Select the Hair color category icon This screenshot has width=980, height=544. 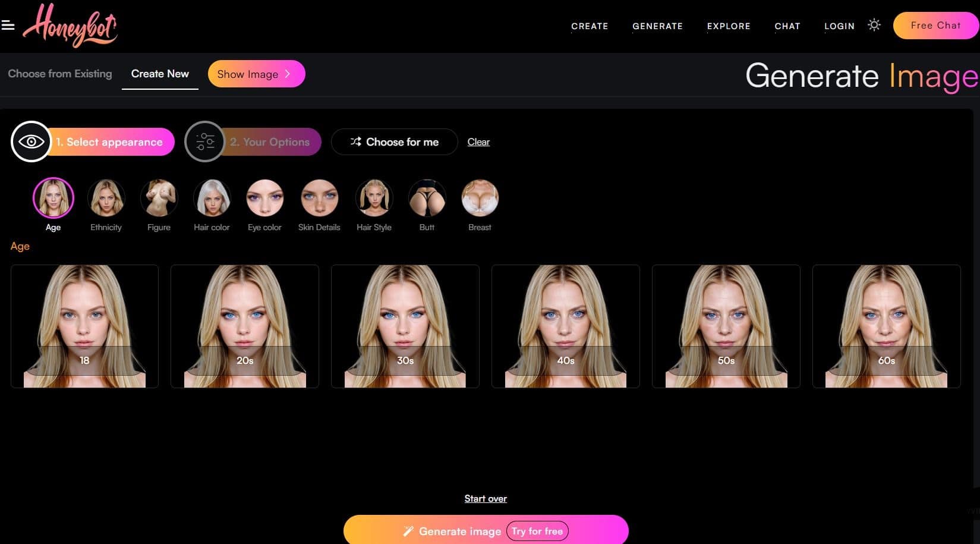(x=212, y=198)
